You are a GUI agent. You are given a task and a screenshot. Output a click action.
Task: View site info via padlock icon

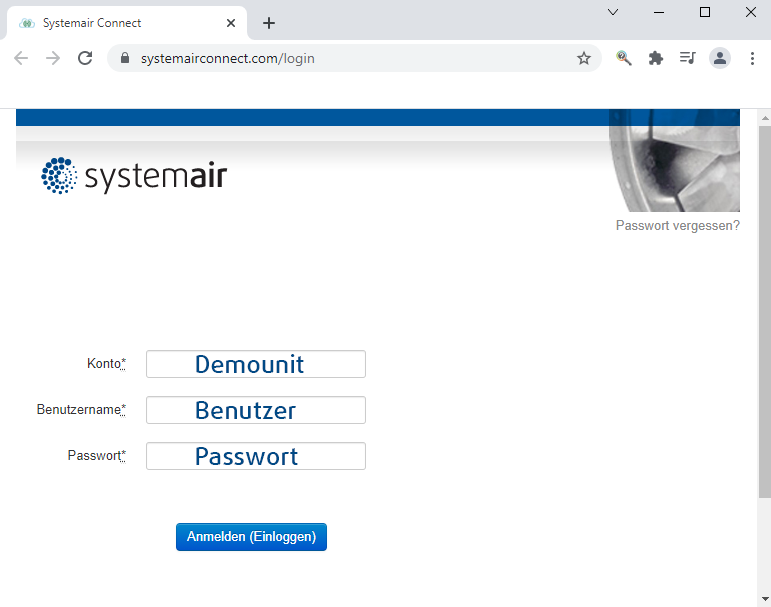pos(125,58)
